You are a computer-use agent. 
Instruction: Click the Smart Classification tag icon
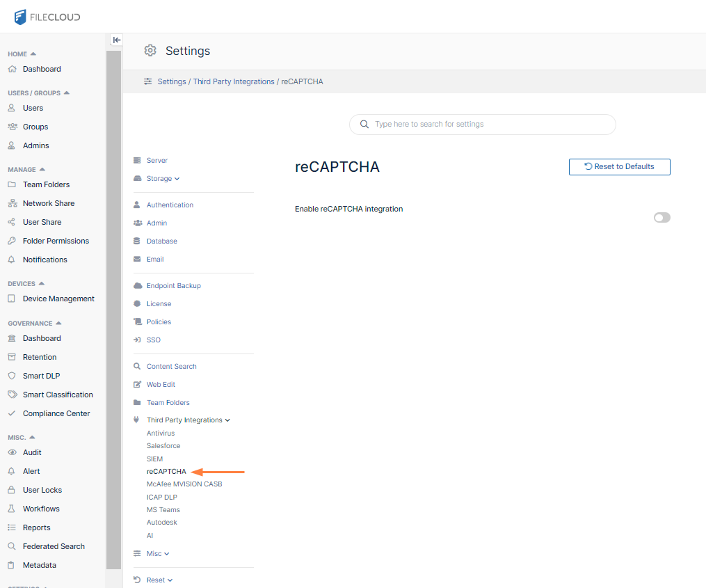click(x=13, y=395)
